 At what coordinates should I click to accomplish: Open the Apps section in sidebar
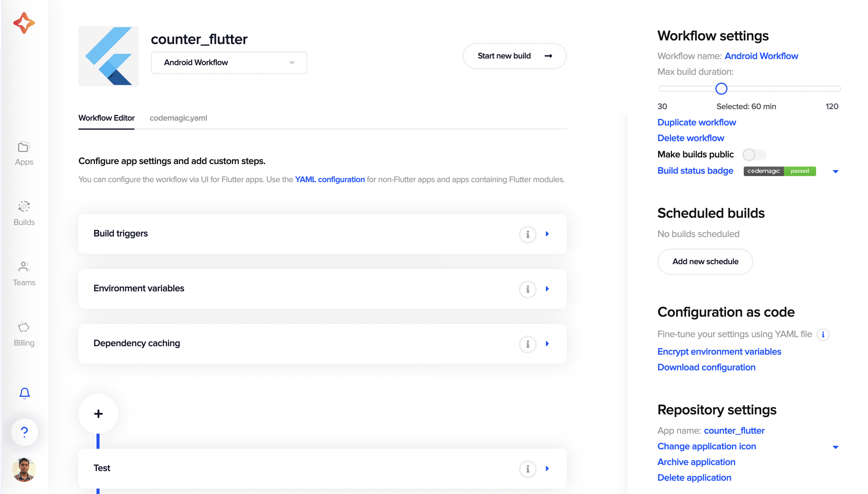click(24, 153)
